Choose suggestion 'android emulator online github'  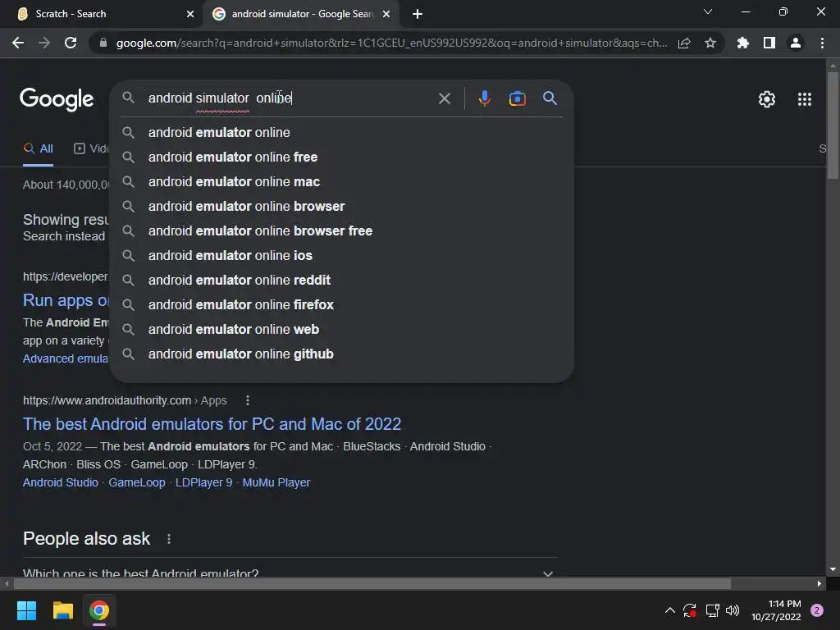coord(342,354)
